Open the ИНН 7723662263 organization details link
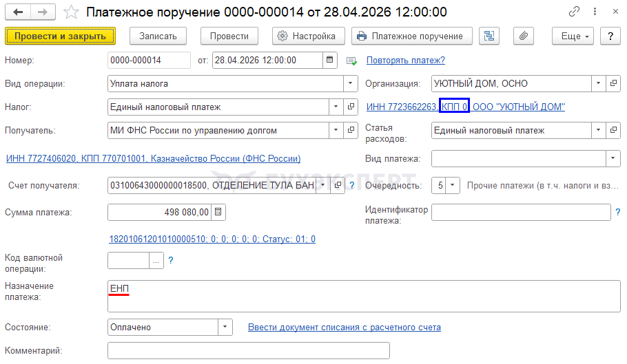Viewport: 627px width, 364px height. (466, 107)
